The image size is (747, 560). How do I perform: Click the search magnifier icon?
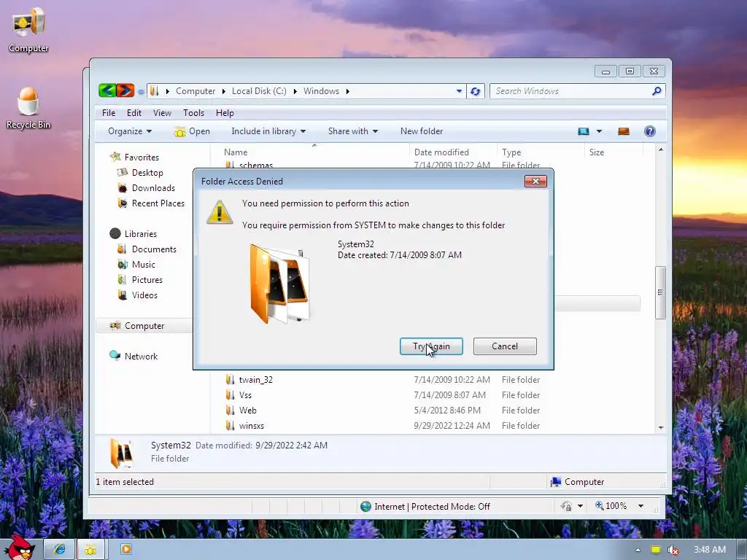[x=657, y=91]
